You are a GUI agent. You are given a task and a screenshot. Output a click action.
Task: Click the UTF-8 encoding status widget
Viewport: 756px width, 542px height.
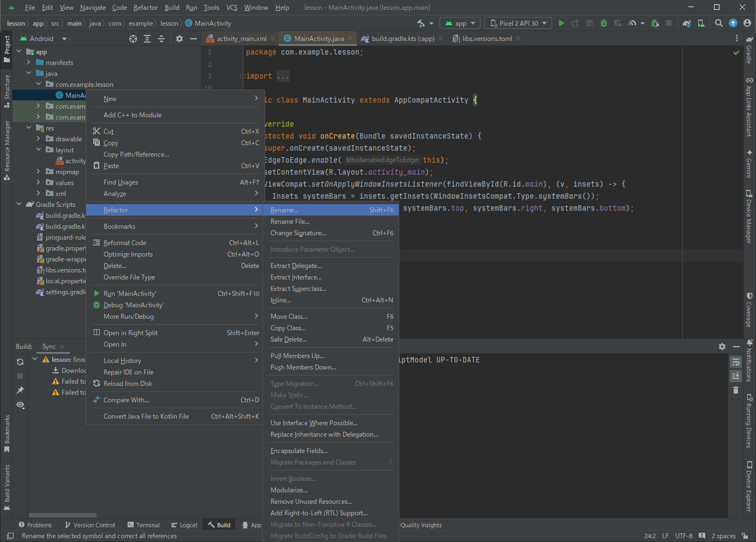click(x=683, y=536)
